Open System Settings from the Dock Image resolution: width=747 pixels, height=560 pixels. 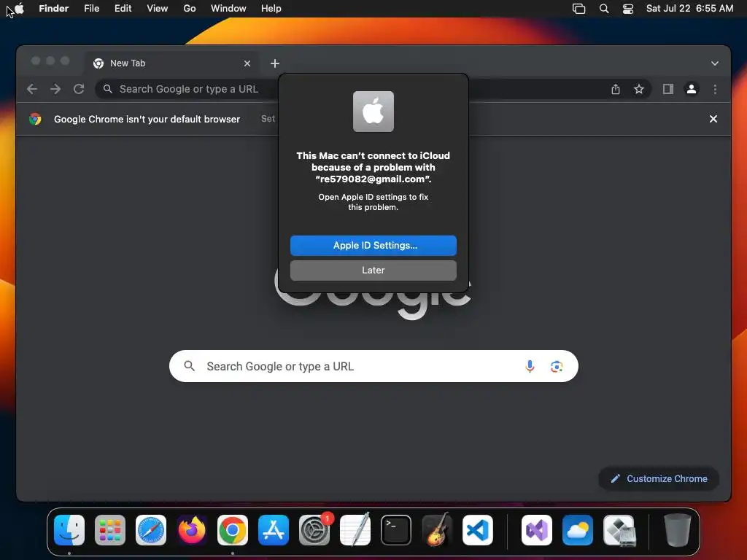click(x=314, y=530)
